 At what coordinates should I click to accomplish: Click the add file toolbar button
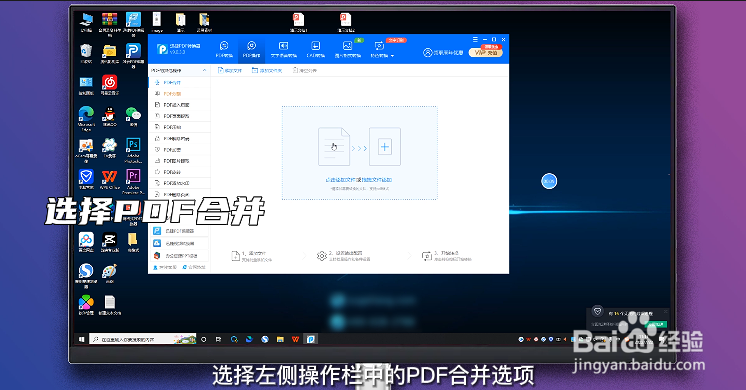pos(230,70)
